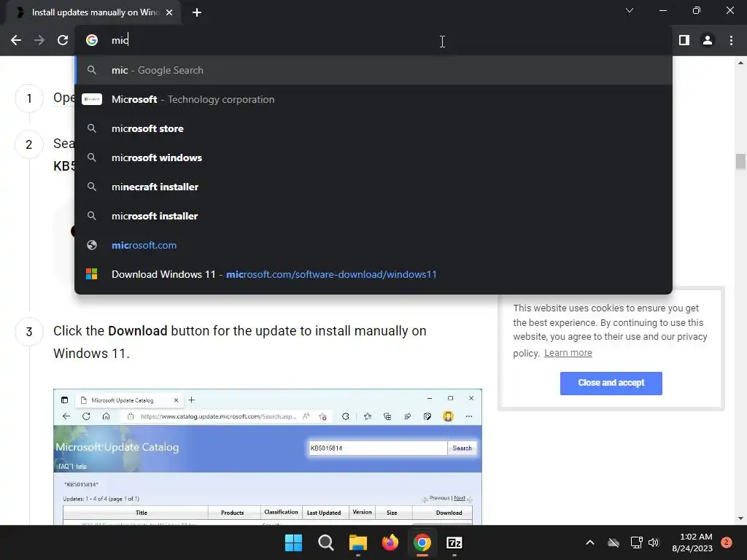
Task: Select 'Microsoft - Technology corporation' suggestion
Action: (x=373, y=99)
